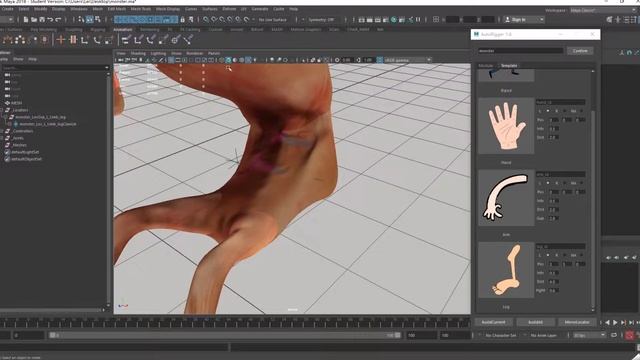Click the timeline frame ruler
The height and width of the screenshot is (360, 640).
point(235,323)
